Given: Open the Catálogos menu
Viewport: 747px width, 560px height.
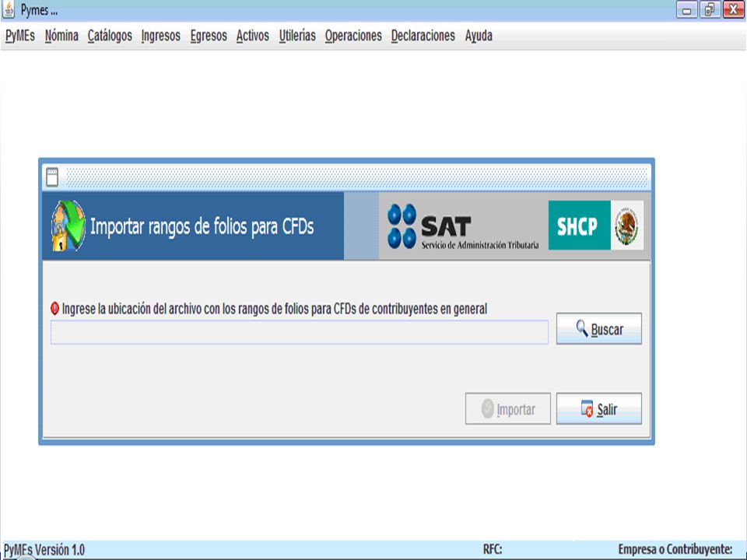Looking at the screenshot, I should pyautogui.click(x=110, y=36).
